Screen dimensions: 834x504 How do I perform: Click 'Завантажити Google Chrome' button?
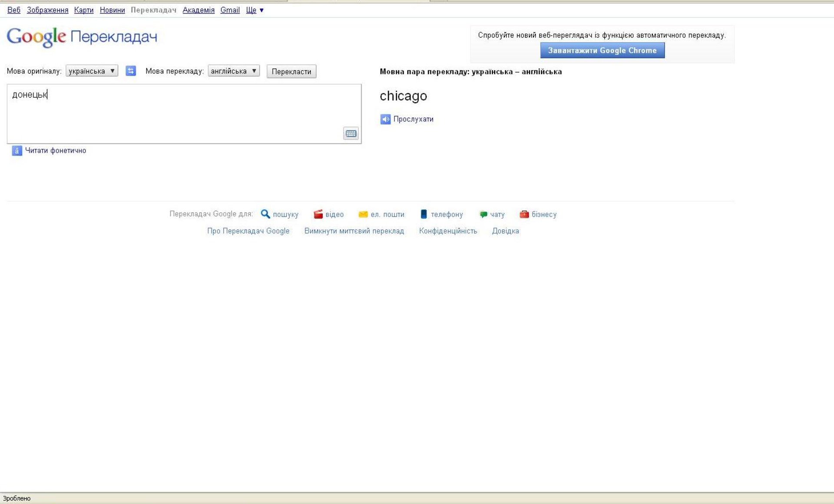602,50
